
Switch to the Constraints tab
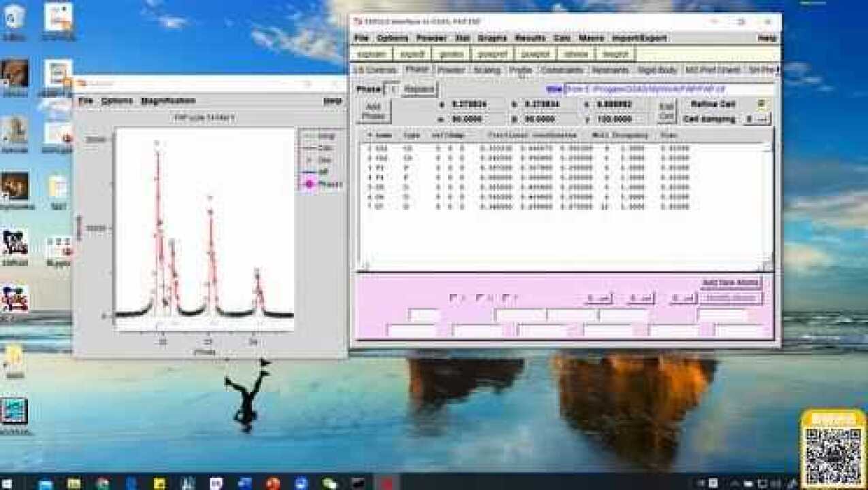(562, 70)
